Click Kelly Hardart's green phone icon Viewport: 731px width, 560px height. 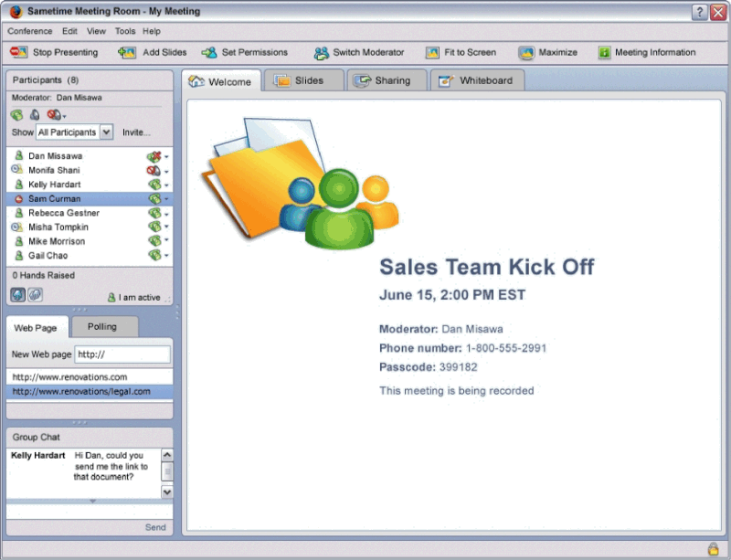[x=154, y=185]
